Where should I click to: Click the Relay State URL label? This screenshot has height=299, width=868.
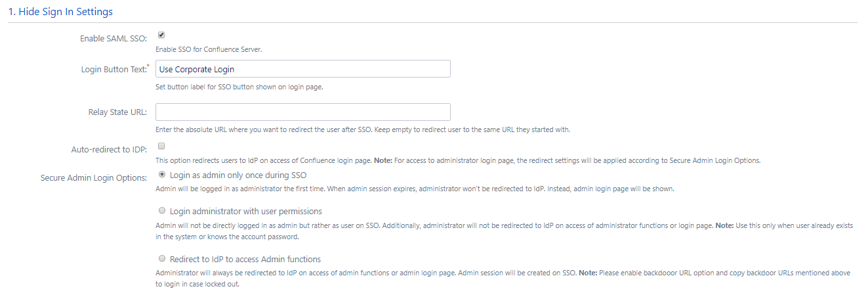117,112
